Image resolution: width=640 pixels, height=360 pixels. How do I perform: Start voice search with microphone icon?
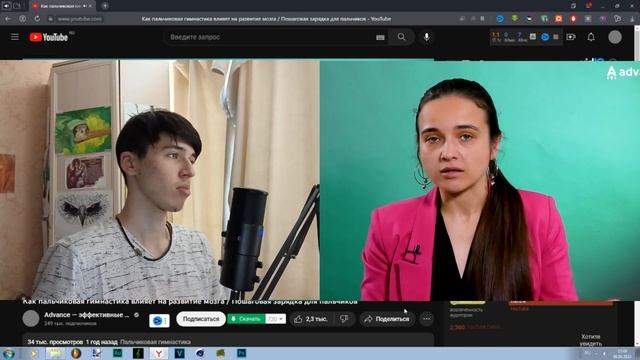(x=427, y=37)
